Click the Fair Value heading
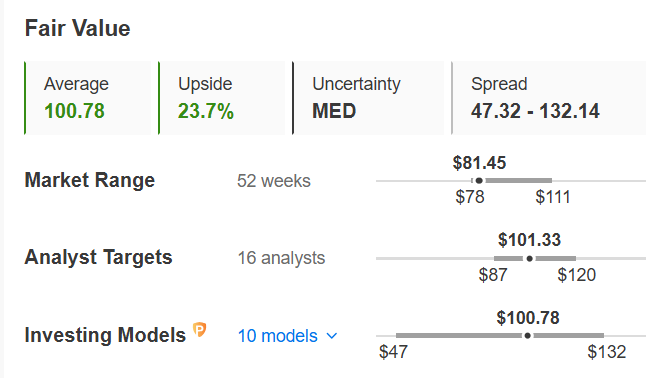The height and width of the screenshot is (378, 646). [77, 28]
